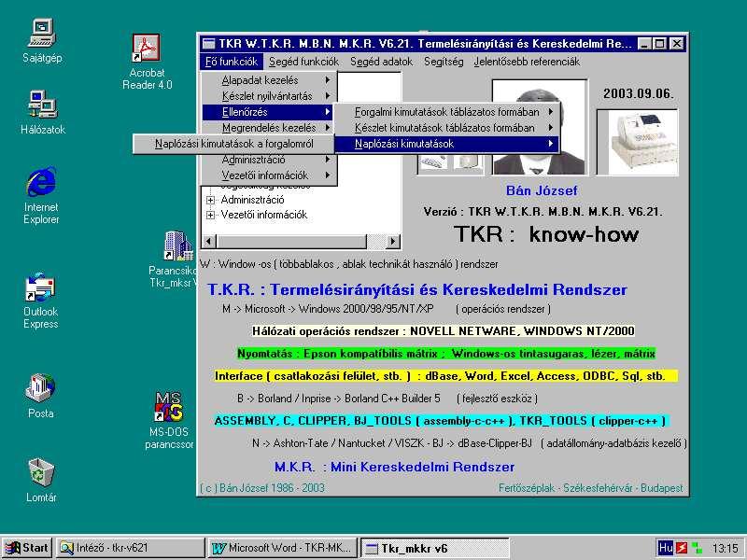The height and width of the screenshot is (560, 747).
Task: Open the Segéd funkciók menu
Action: coord(303,62)
